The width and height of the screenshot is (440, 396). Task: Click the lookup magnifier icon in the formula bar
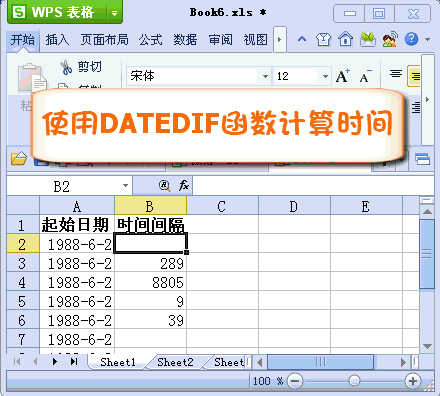(x=164, y=186)
